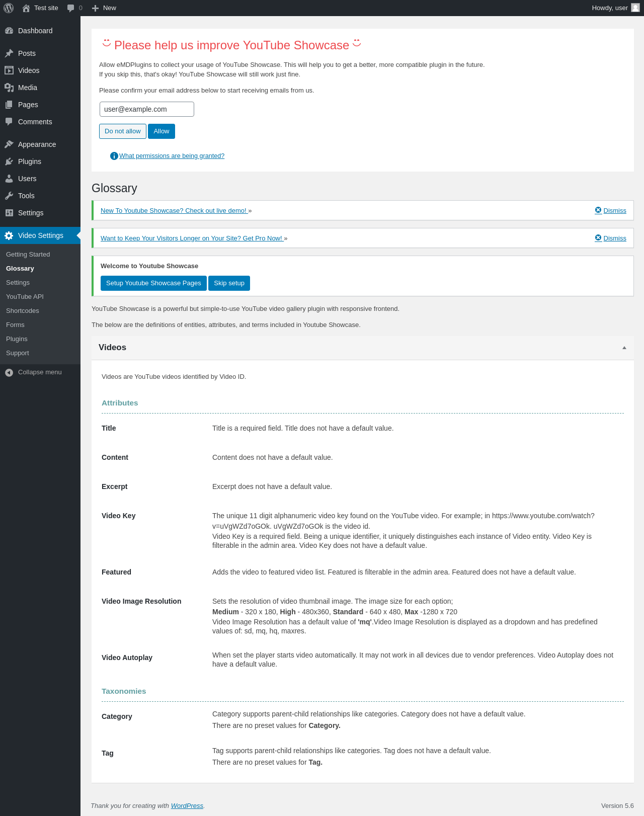Click the Videos film icon
Screen dimensions: 644x816
point(9,70)
